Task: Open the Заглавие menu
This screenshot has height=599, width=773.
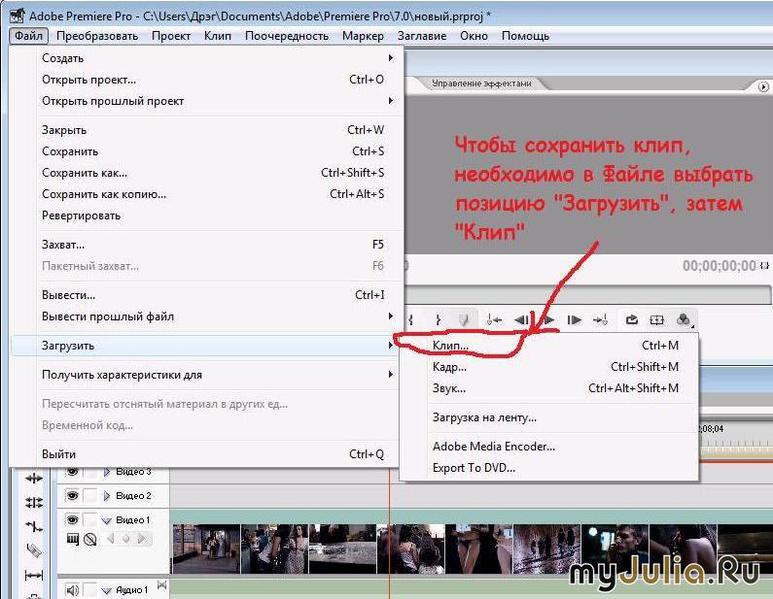Action: coord(422,36)
